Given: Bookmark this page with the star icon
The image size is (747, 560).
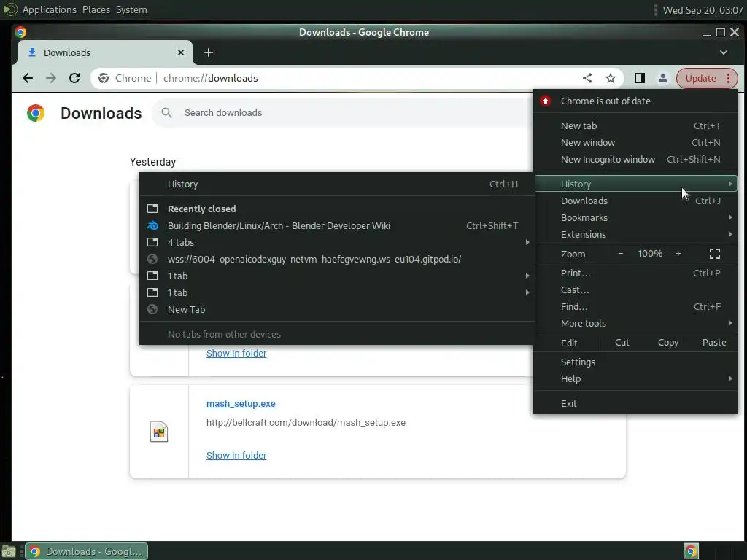Looking at the screenshot, I should point(611,78).
